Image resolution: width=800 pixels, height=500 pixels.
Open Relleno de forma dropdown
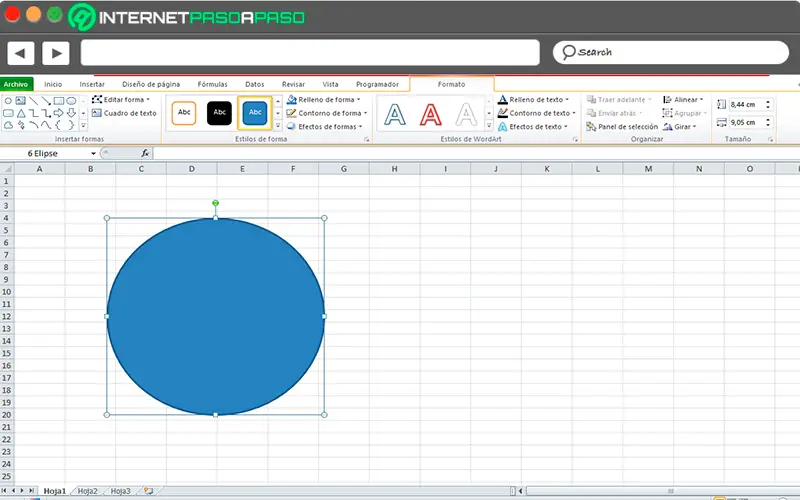pyautogui.click(x=326, y=100)
